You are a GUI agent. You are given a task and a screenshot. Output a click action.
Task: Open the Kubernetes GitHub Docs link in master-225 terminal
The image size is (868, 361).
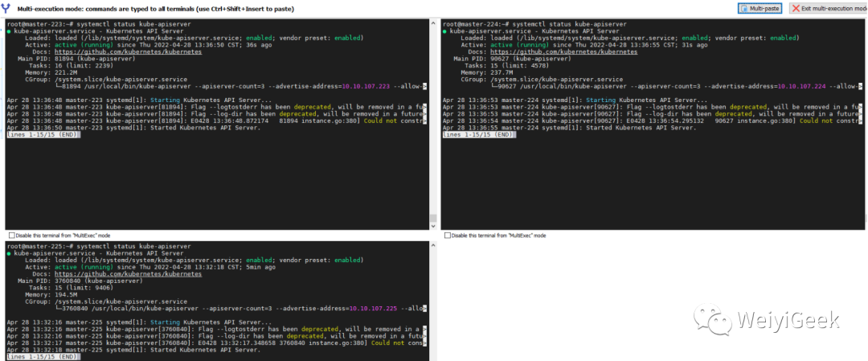pyautogui.click(x=128, y=273)
